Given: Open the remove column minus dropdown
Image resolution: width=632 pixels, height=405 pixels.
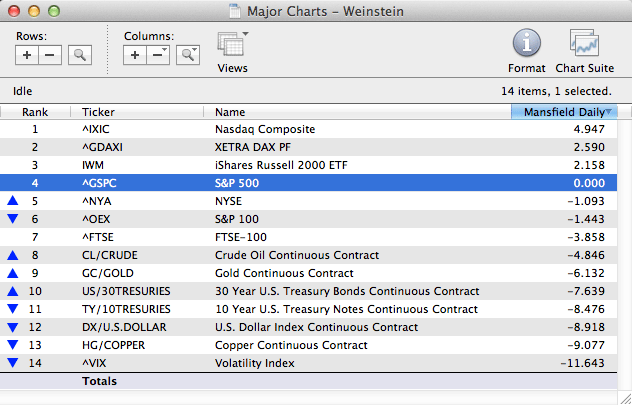Looking at the screenshot, I should [158, 55].
